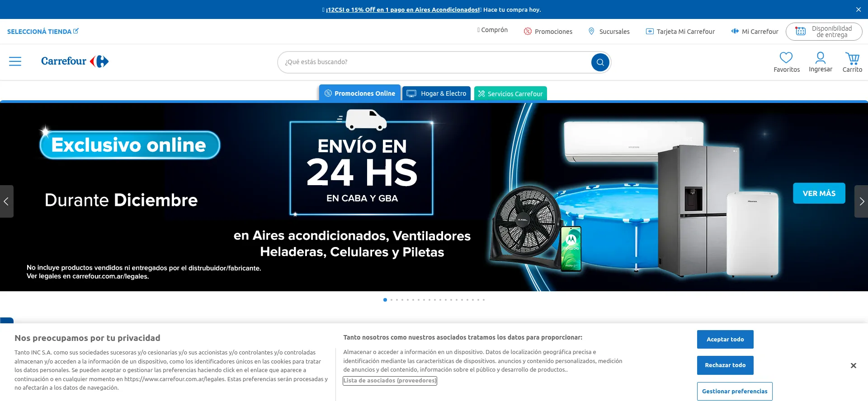This screenshot has width=868, height=401.
Task: Select the second carousel dot
Action: tap(392, 300)
